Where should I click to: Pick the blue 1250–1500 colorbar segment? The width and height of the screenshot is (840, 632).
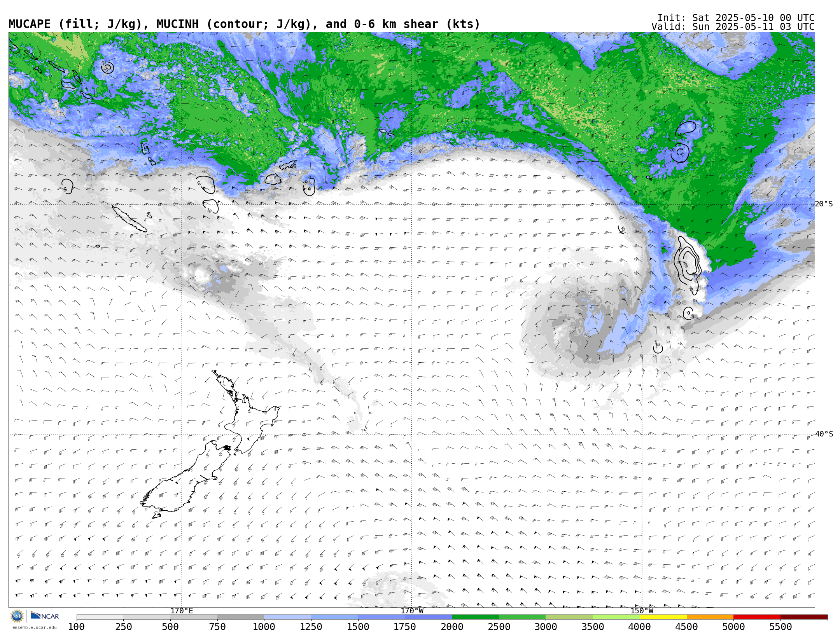tap(334, 617)
